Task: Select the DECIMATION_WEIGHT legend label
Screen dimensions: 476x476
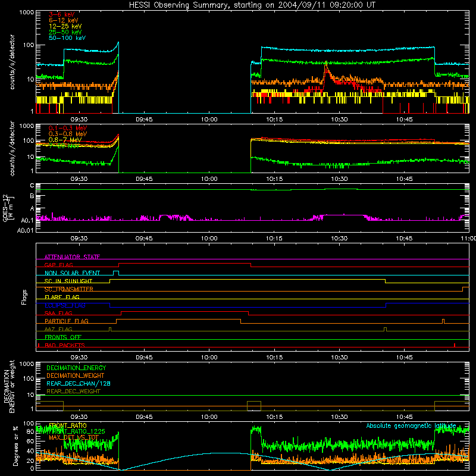Action: click(x=76, y=375)
